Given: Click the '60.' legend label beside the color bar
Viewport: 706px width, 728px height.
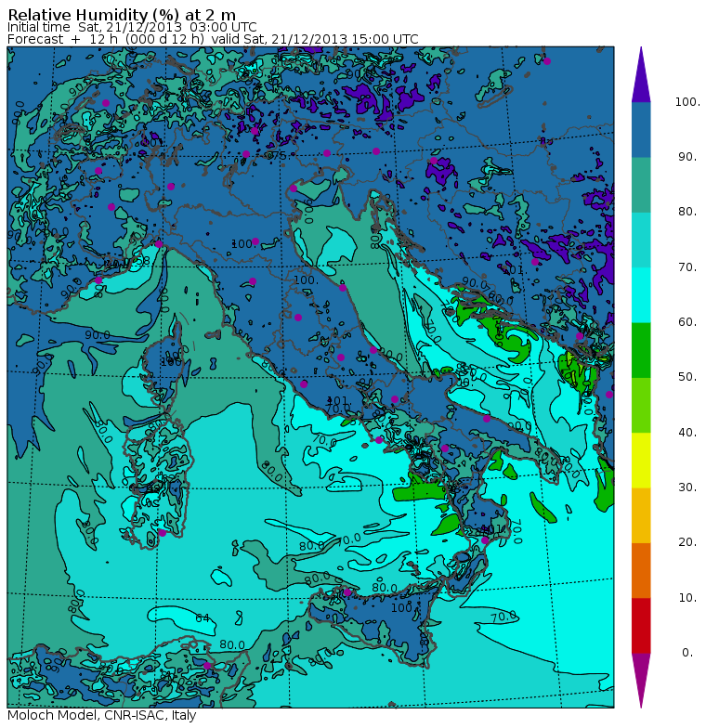Looking at the screenshot, I should pyautogui.click(x=687, y=321).
